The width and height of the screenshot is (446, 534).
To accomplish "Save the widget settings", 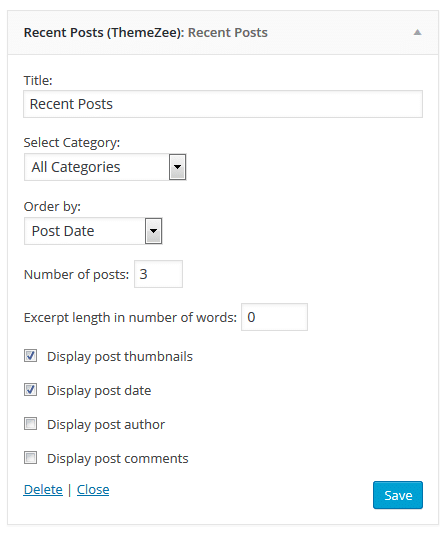I will coord(398,495).
